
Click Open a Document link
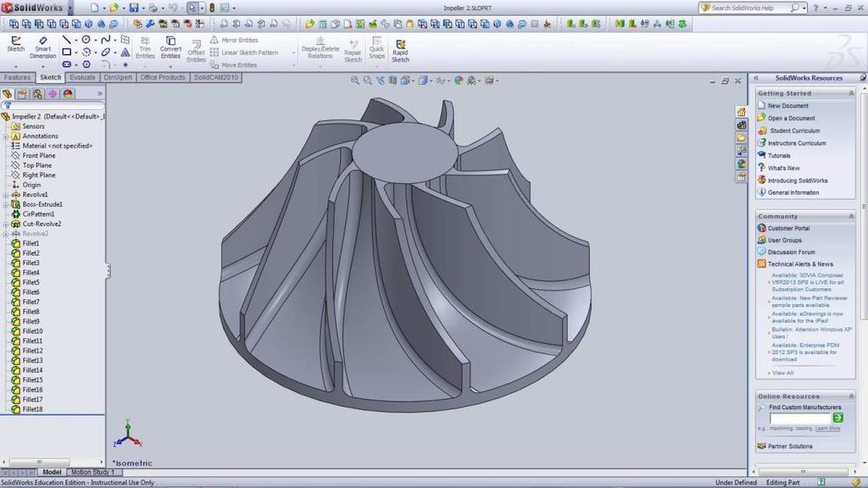(791, 119)
